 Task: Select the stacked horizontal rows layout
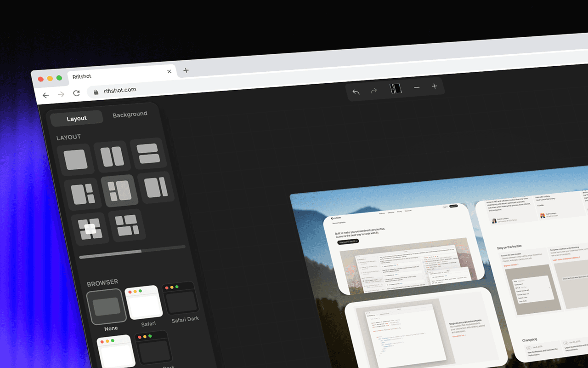[x=148, y=152]
